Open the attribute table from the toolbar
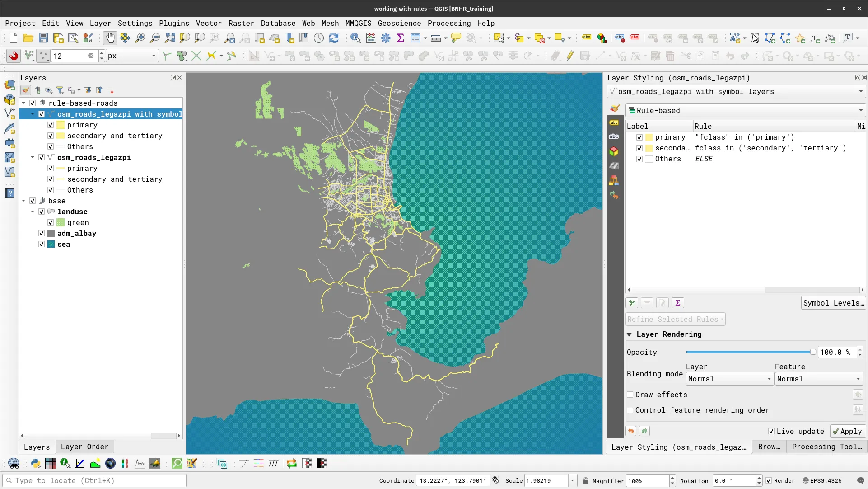 pyautogui.click(x=415, y=38)
